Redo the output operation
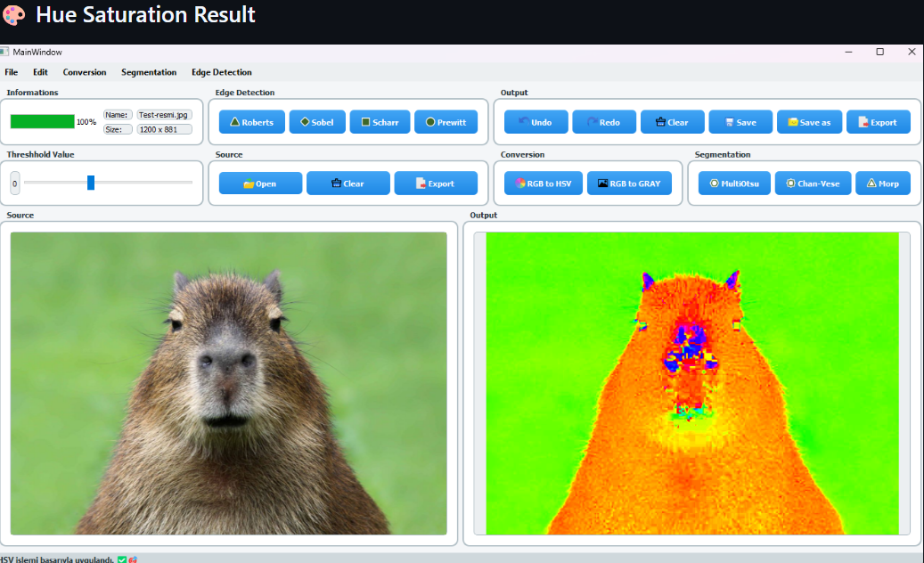This screenshot has height=563, width=924. coord(603,122)
